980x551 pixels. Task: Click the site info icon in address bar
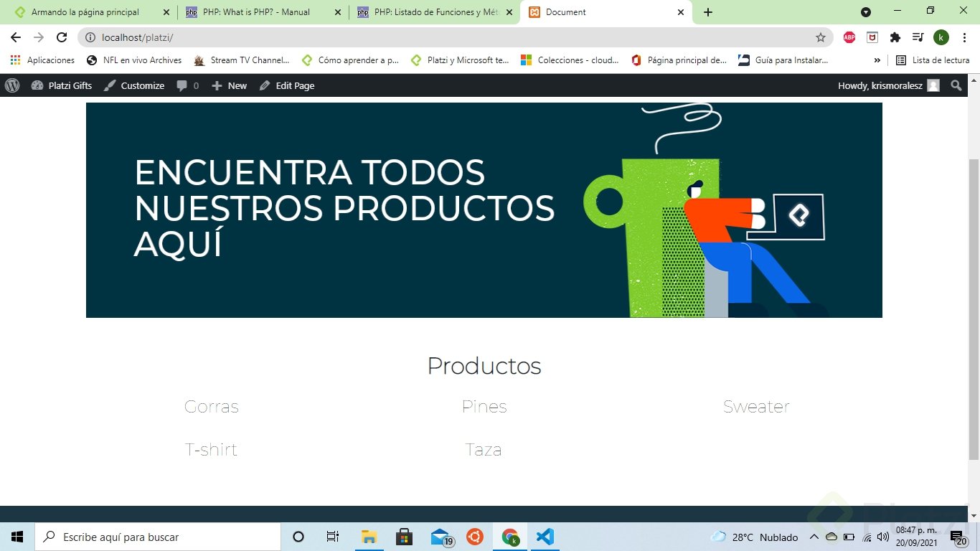(90, 37)
